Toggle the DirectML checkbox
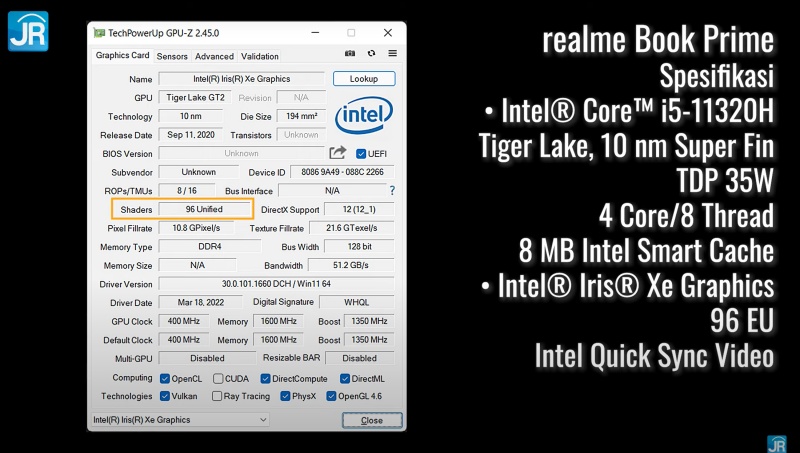This screenshot has height=453, width=800. pos(345,379)
